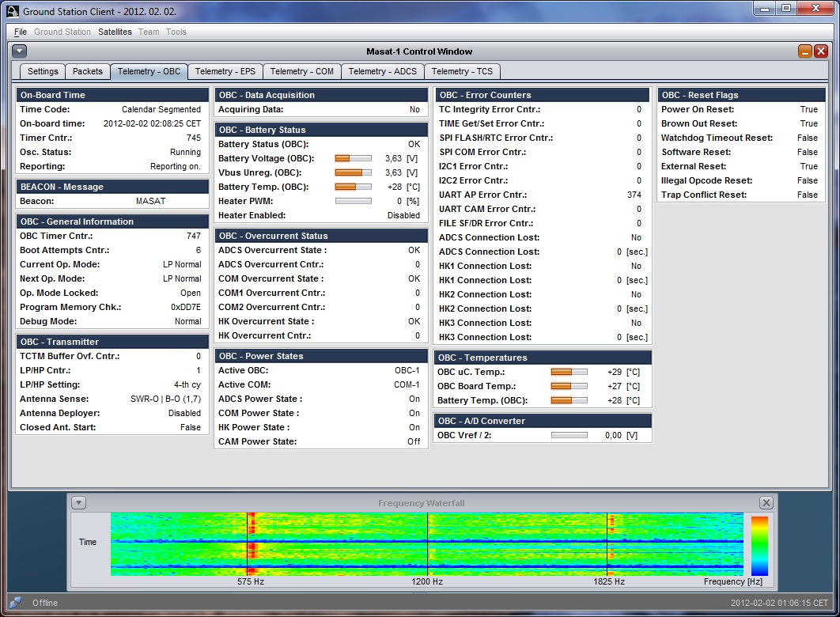
Task: Click the timestamp in the status bar
Action: coord(778,603)
